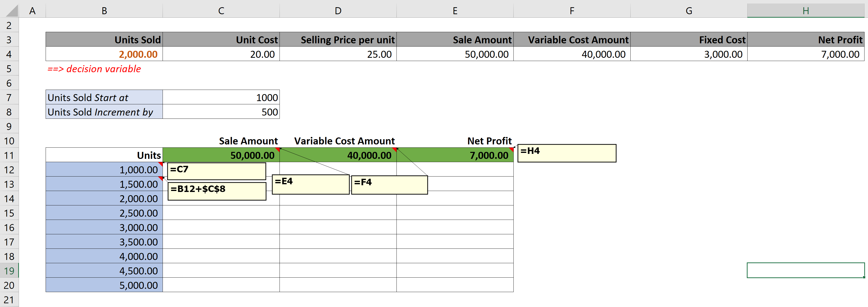Click the red 'decision variable' note
This screenshot has width=868, height=307.
point(94,69)
